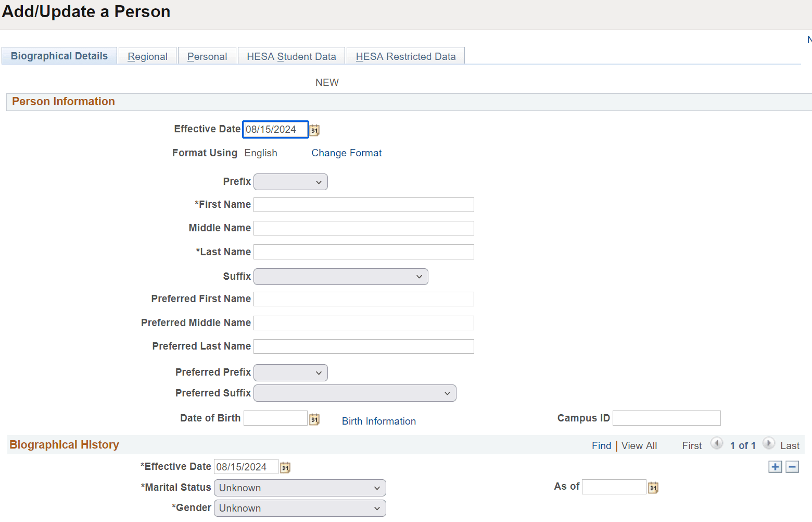This screenshot has width=812, height=522.
Task: Switch to the HESA Student Data tab
Action: 291,56
